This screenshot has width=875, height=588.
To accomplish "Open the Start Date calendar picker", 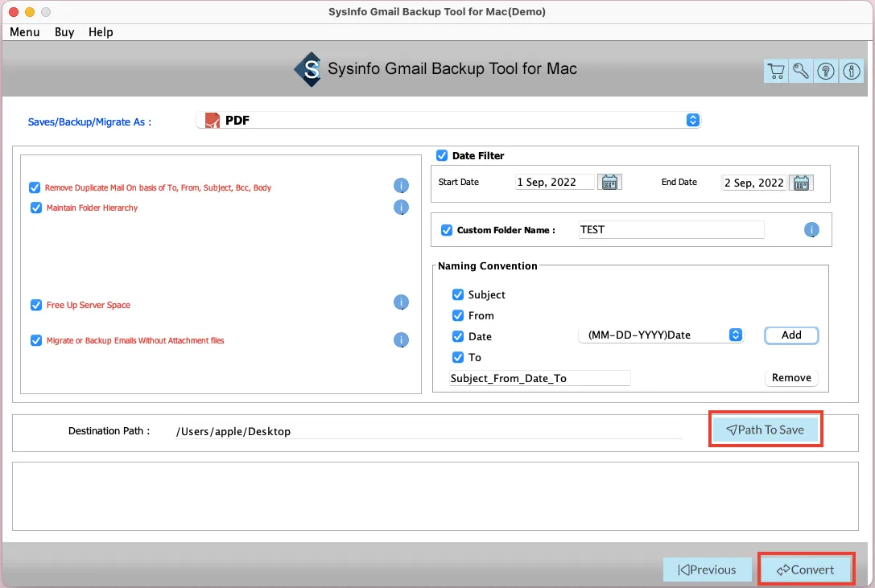I will (609, 182).
